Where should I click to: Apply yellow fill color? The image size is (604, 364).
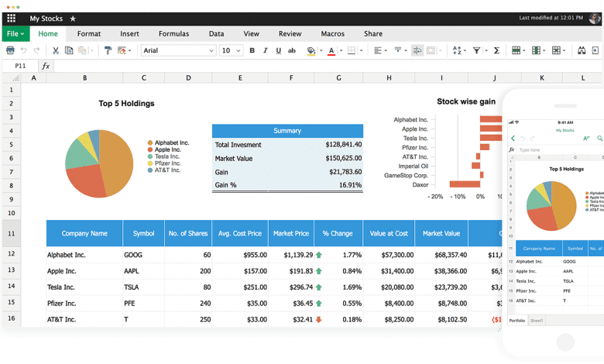pyautogui.click(x=311, y=51)
